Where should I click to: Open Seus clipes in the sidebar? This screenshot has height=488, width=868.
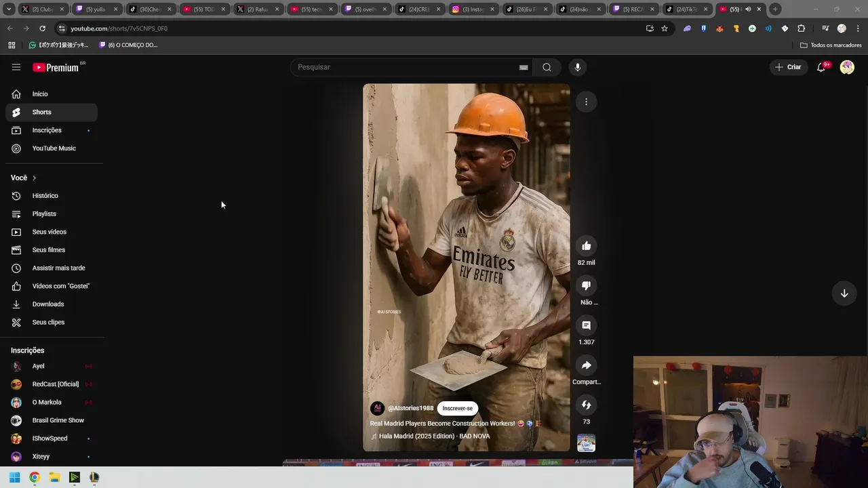[x=52, y=322]
